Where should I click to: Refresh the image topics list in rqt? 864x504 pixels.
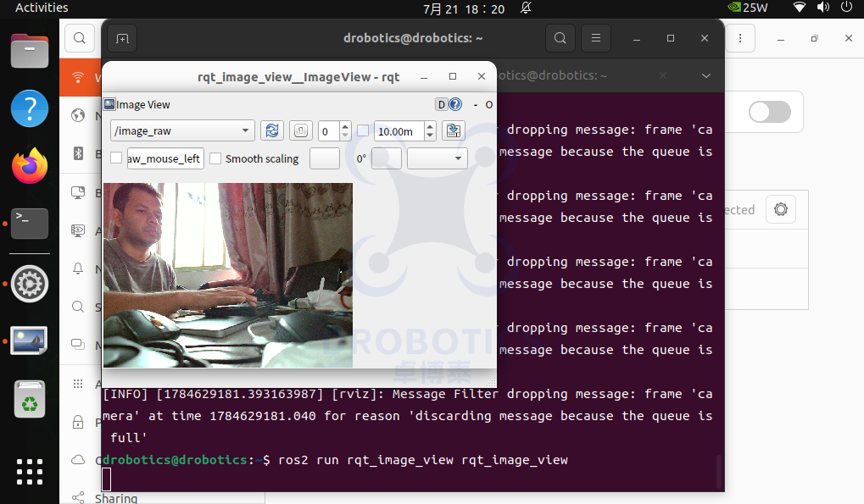pyautogui.click(x=271, y=131)
